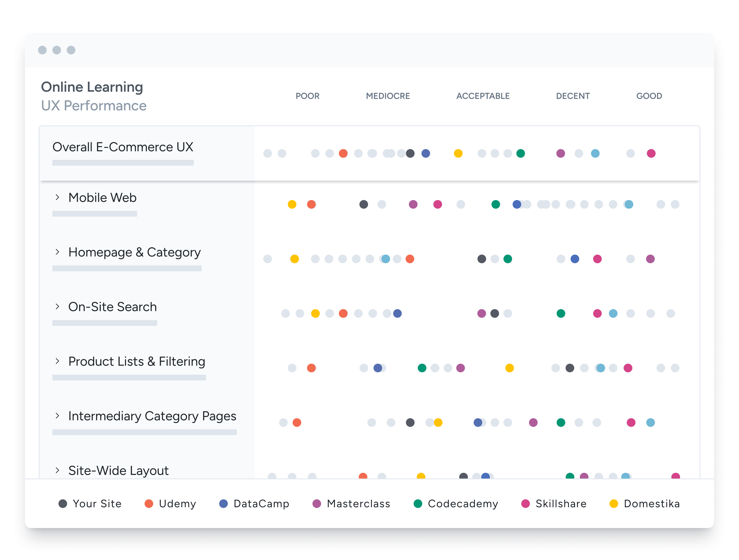Click the Skillshare pink legend dot

click(x=525, y=504)
